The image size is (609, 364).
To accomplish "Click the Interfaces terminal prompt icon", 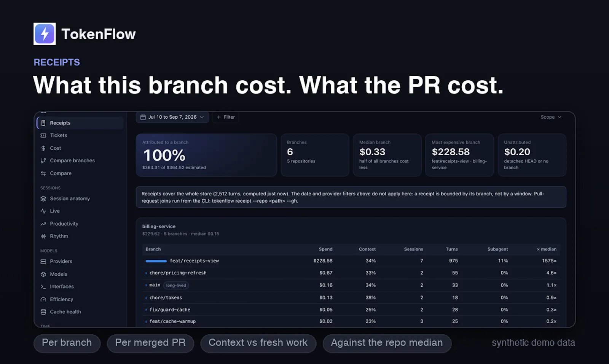I will pyautogui.click(x=43, y=287).
